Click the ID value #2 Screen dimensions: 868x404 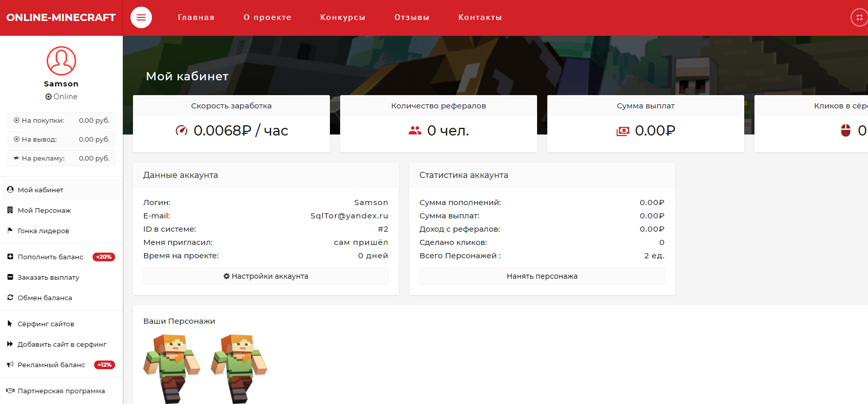(383, 229)
